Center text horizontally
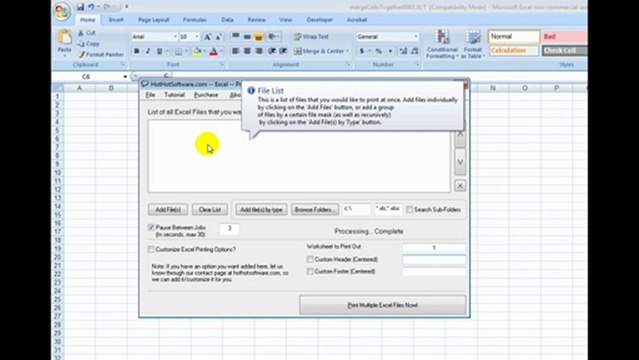The height and width of the screenshot is (360, 639). (247, 51)
